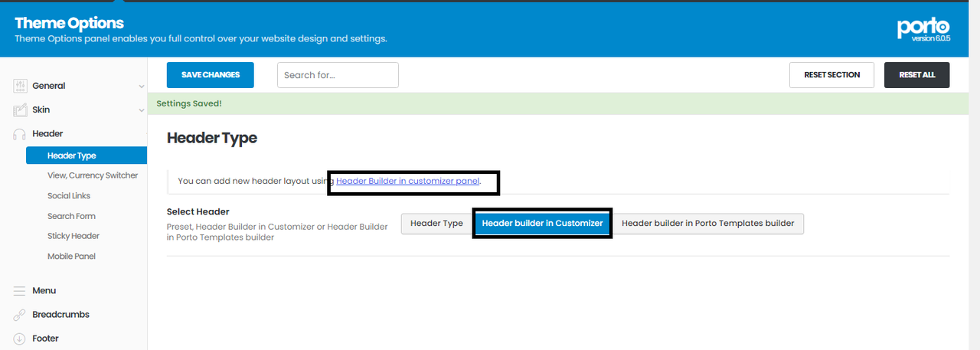This screenshot has height=350, width=980.
Task: Click the version 6.0.5 text
Action: pyautogui.click(x=931, y=38)
